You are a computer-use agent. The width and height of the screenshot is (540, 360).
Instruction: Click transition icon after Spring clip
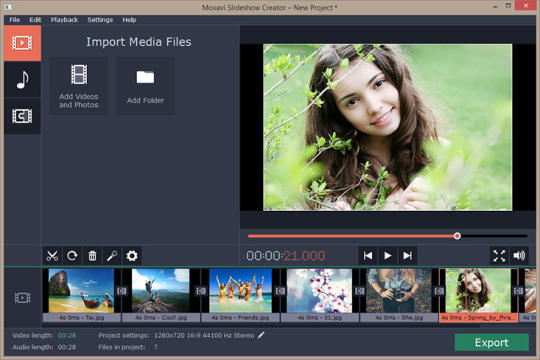518,291
